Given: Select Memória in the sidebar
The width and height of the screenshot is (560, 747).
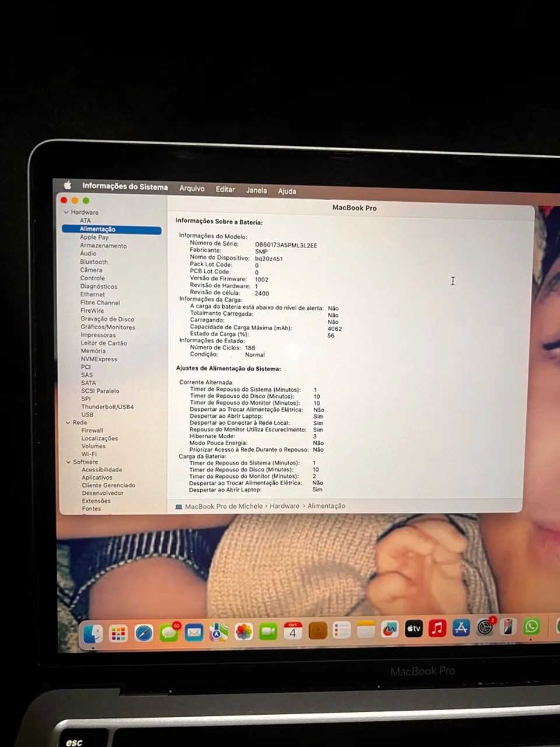Looking at the screenshot, I should [93, 351].
